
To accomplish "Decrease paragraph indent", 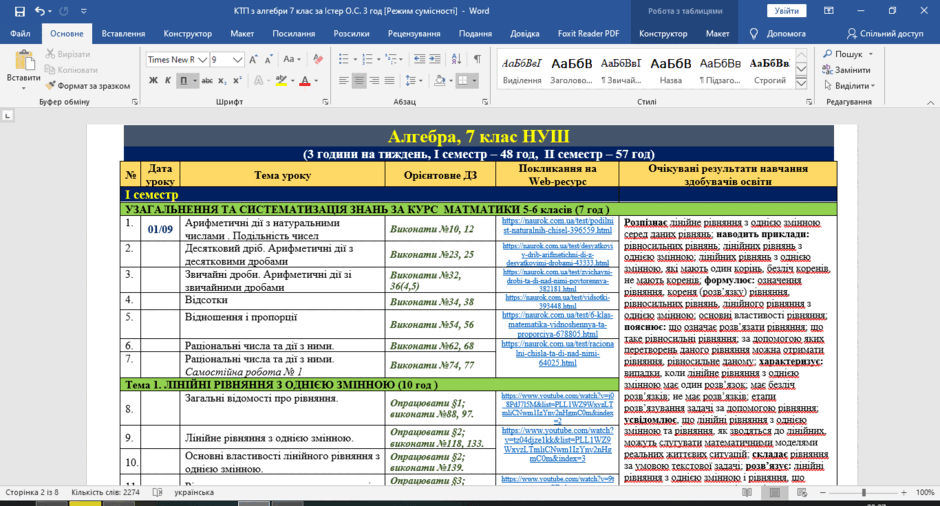I will [x=419, y=59].
